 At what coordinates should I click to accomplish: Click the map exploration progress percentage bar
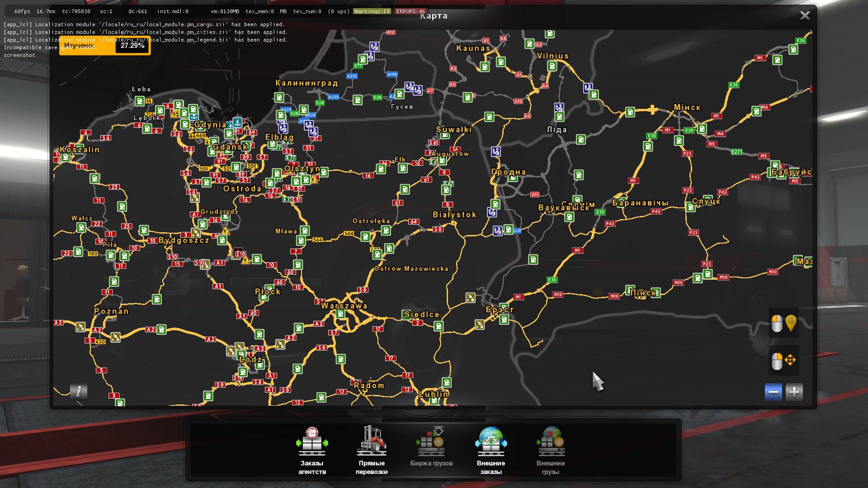105,46
